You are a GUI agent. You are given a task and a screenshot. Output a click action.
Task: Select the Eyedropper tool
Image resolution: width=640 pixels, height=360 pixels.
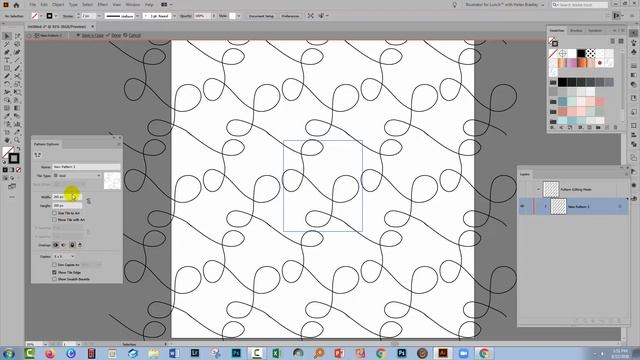pyautogui.click(x=7, y=116)
